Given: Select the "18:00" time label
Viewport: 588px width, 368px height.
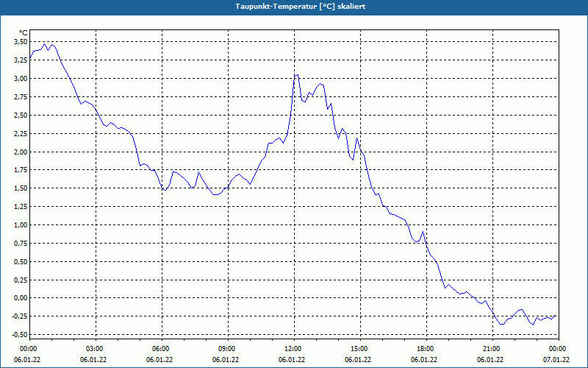Looking at the screenshot, I should [x=427, y=349].
